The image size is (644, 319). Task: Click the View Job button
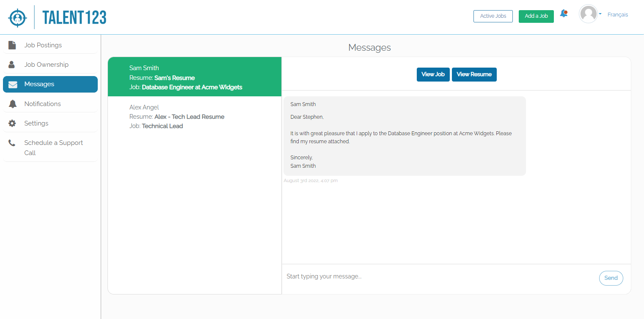(x=433, y=74)
